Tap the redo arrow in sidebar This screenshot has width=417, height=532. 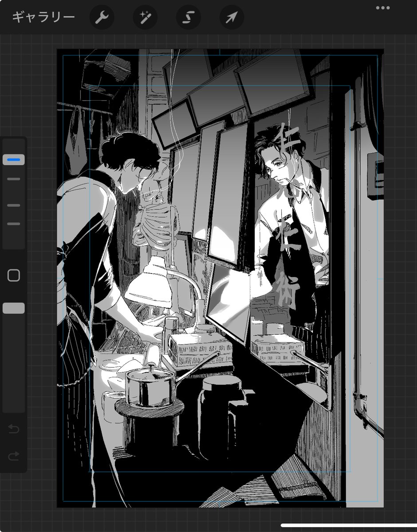pyautogui.click(x=14, y=455)
